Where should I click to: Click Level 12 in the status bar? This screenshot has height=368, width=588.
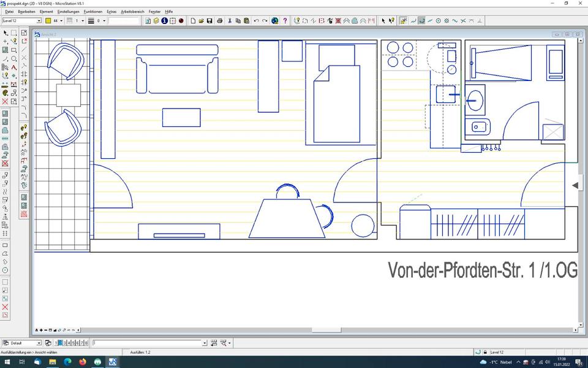coord(497,352)
